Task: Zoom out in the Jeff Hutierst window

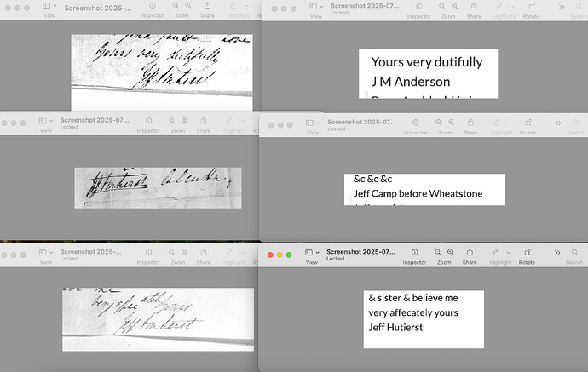Action: click(x=438, y=252)
